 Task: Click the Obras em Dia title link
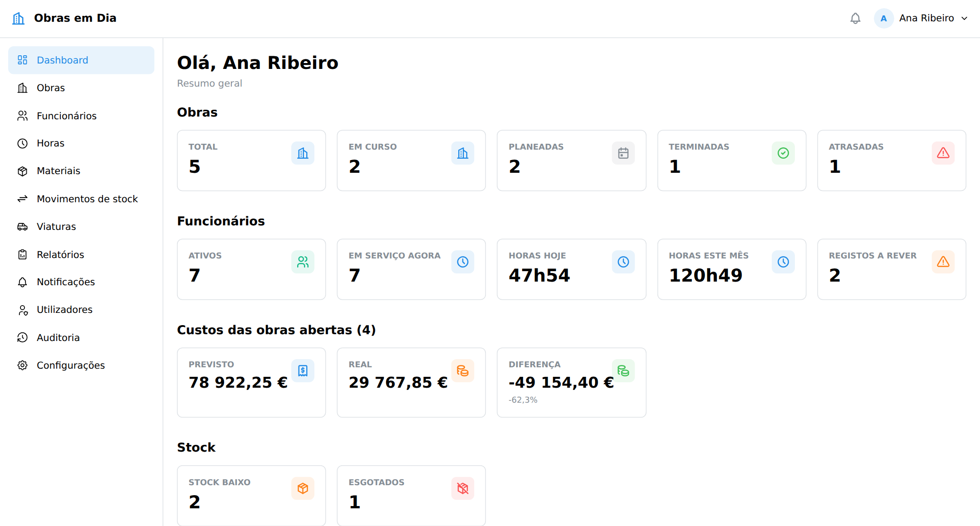point(75,18)
